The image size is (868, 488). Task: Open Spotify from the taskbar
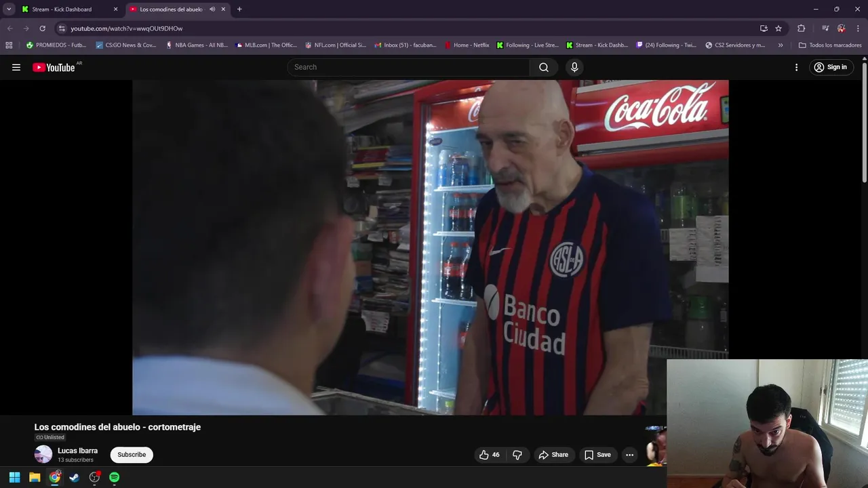[x=115, y=477]
